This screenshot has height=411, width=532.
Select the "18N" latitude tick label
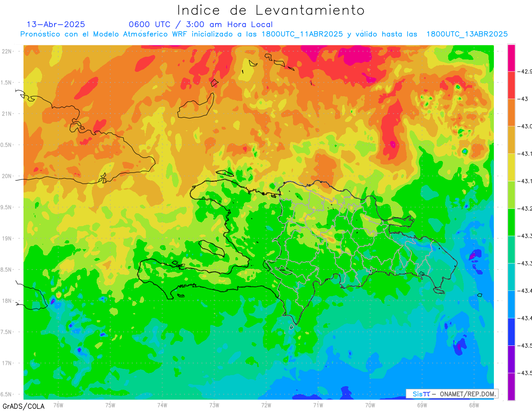coord(7,301)
